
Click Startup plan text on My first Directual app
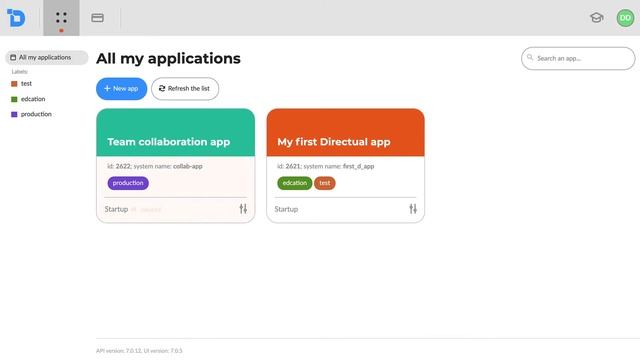pos(286,209)
